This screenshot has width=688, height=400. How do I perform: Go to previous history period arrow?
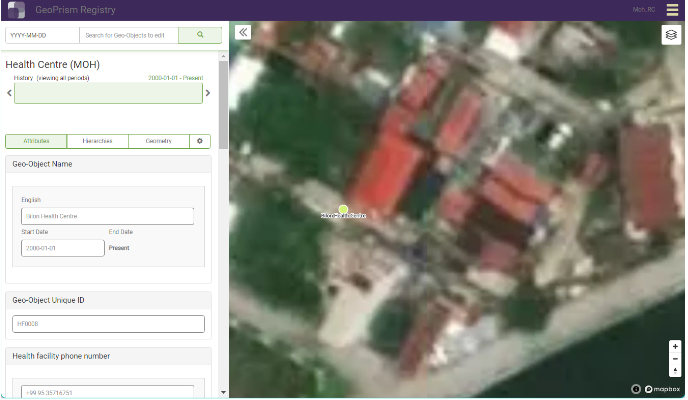(9, 93)
